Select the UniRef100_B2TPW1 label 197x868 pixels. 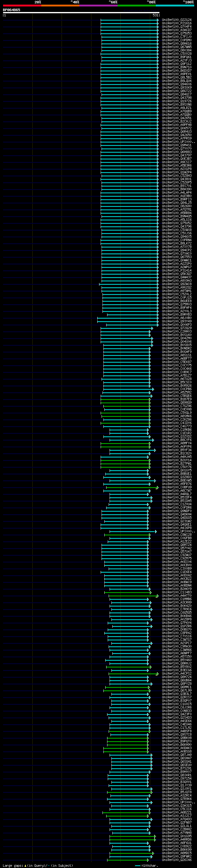[x=176, y=463]
